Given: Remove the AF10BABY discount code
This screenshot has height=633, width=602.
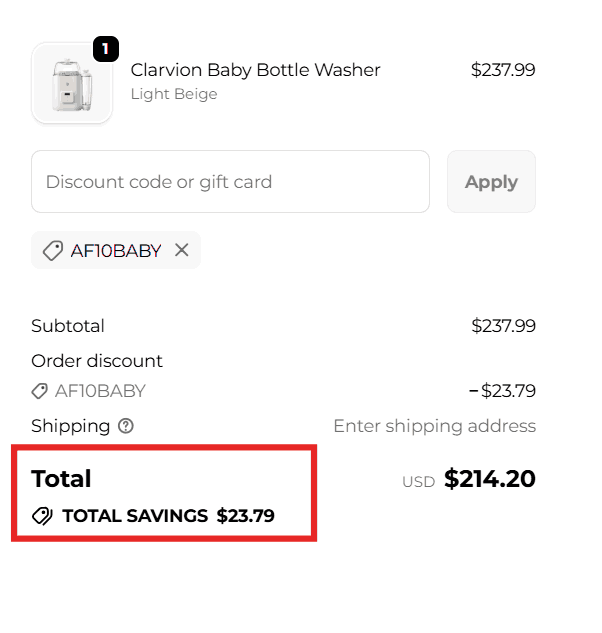Looking at the screenshot, I should pyautogui.click(x=181, y=250).
